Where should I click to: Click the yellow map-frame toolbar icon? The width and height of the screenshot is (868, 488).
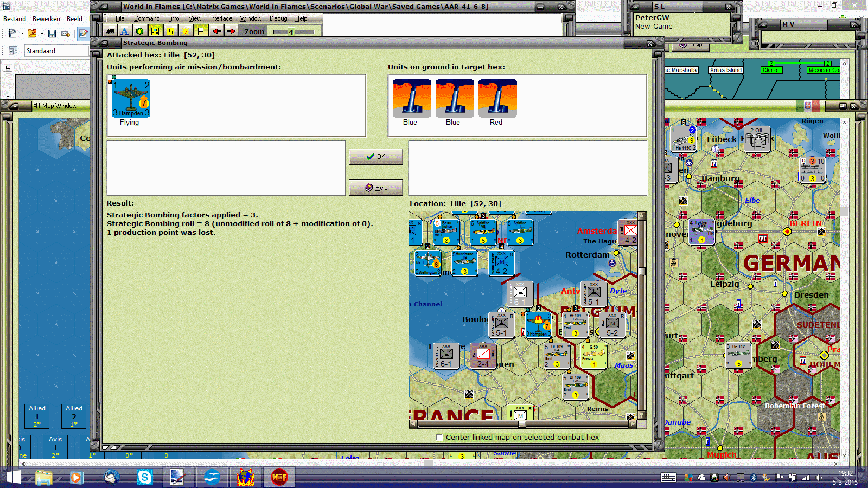tap(155, 31)
